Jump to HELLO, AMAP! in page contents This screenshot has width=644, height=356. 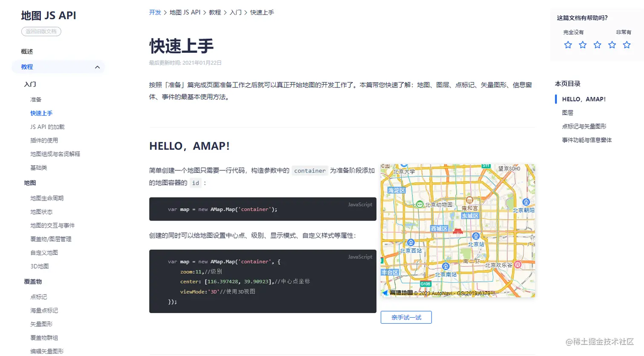click(x=584, y=99)
